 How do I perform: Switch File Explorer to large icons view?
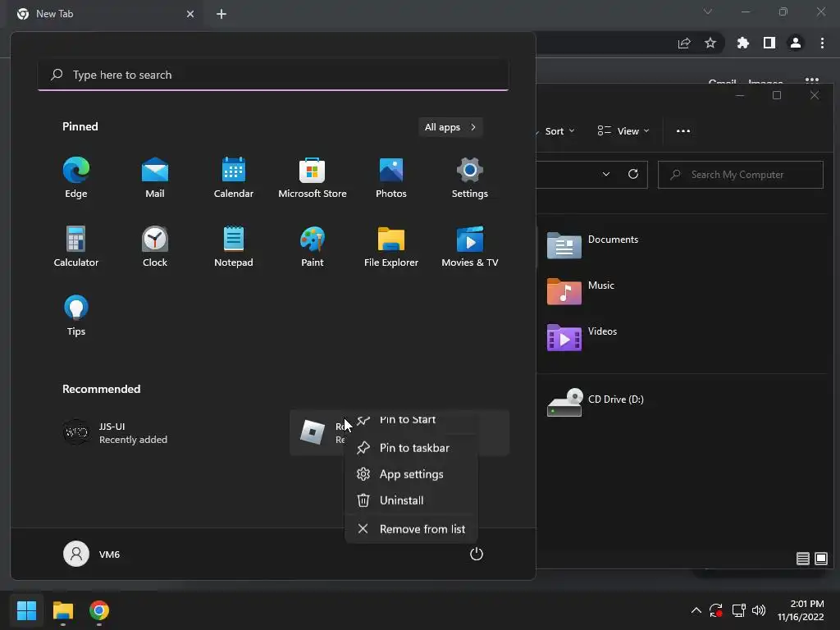pos(820,559)
